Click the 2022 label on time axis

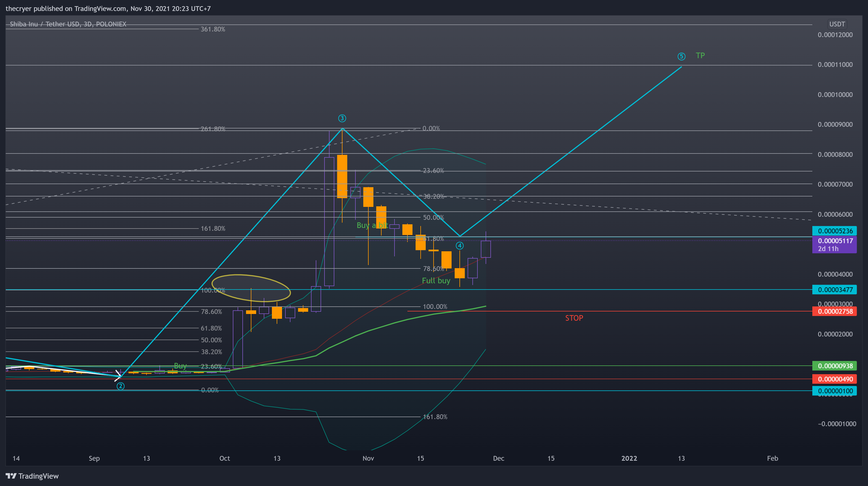tap(629, 458)
